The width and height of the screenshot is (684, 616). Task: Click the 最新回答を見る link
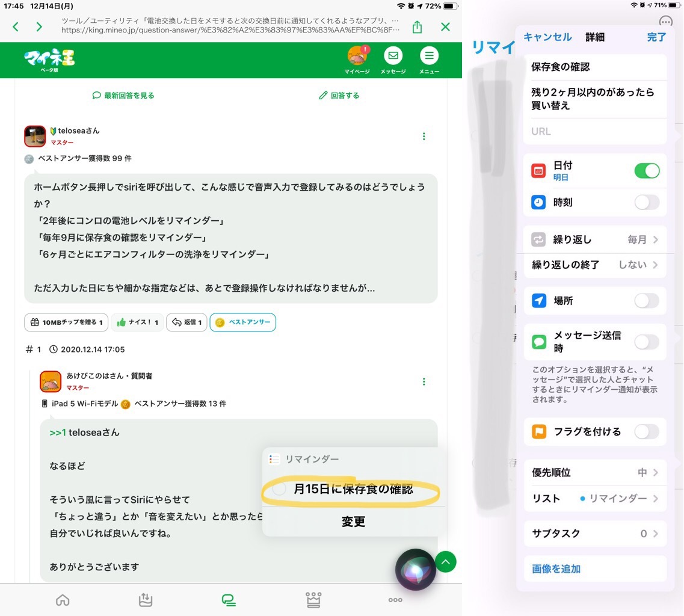tap(123, 95)
